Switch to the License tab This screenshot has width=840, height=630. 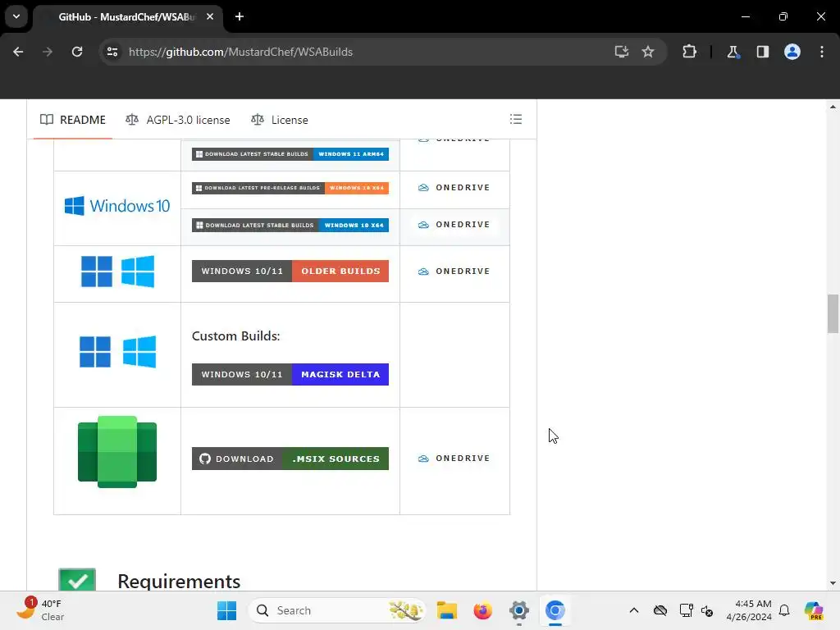[280, 120]
